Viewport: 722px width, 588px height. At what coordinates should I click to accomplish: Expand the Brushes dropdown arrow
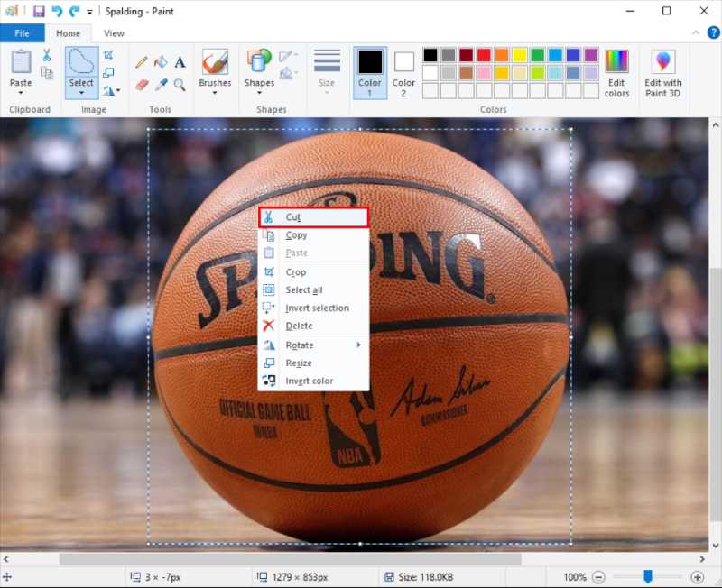coord(215,93)
